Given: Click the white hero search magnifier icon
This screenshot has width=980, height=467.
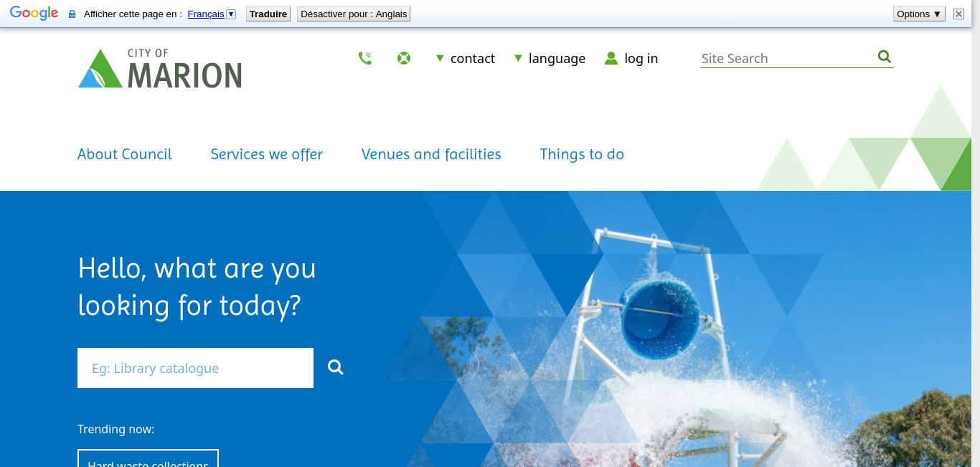Looking at the screenshot, I should pyautogui.click(x=336, y=367).
